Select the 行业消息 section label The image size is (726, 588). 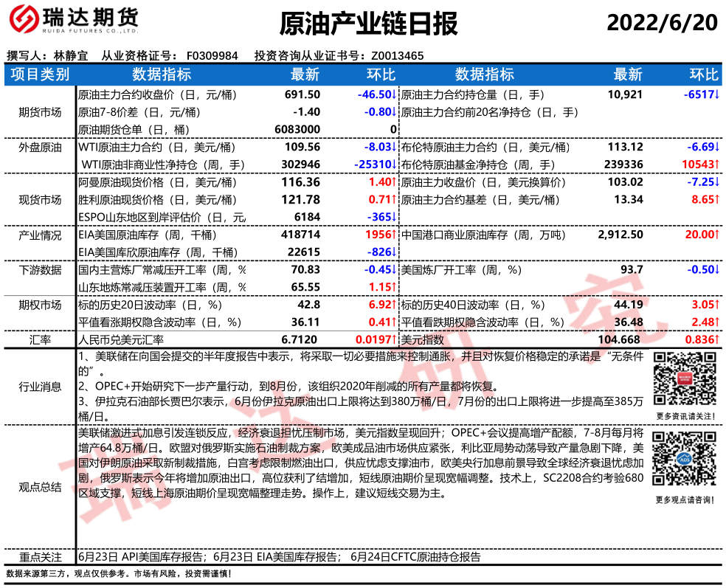coord(41,387)
